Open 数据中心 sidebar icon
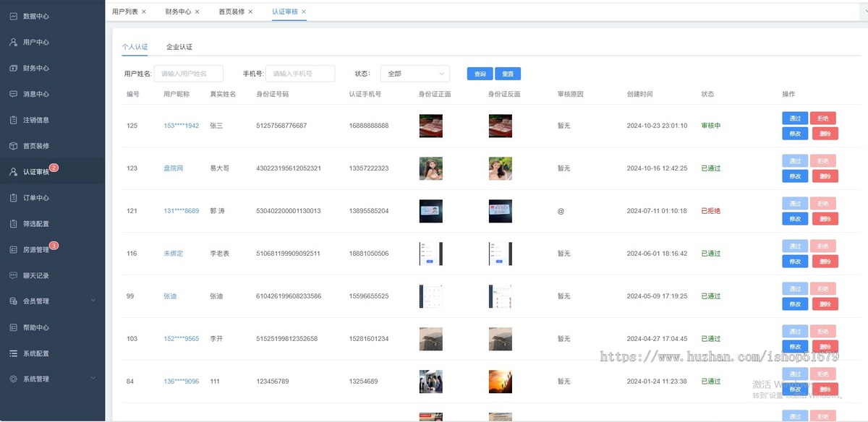The height and width of the screenshot is (422, 868). (13, 16)
